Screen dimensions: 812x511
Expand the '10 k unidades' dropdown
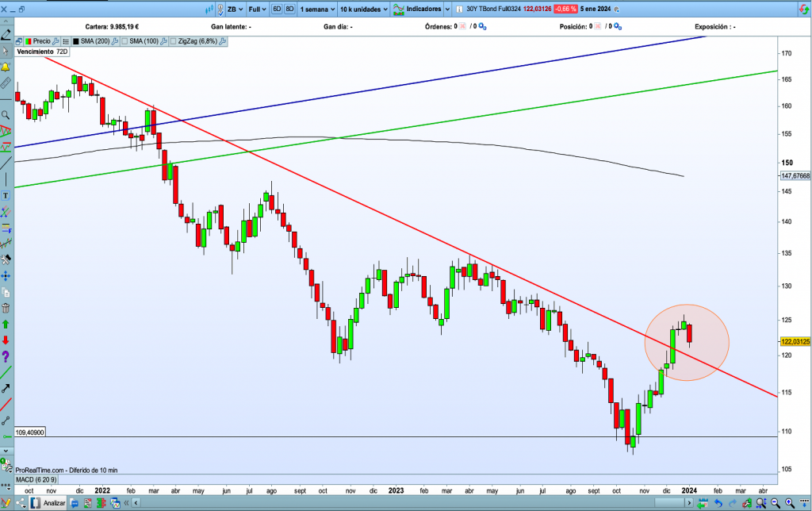coord(363,10)
